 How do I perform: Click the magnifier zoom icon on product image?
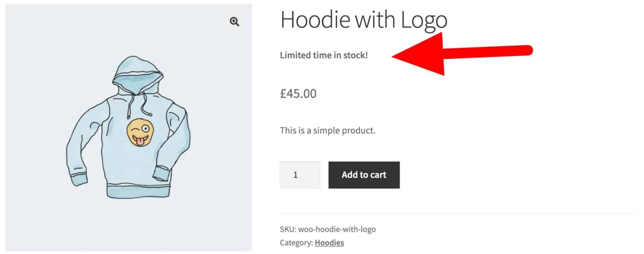234,22
